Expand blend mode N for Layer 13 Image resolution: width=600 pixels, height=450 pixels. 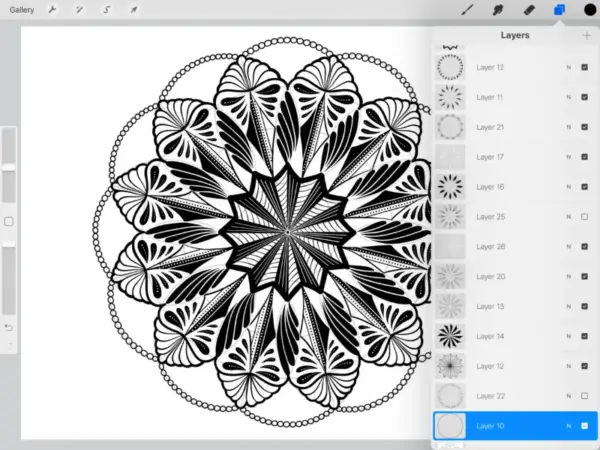click(569, 306)
